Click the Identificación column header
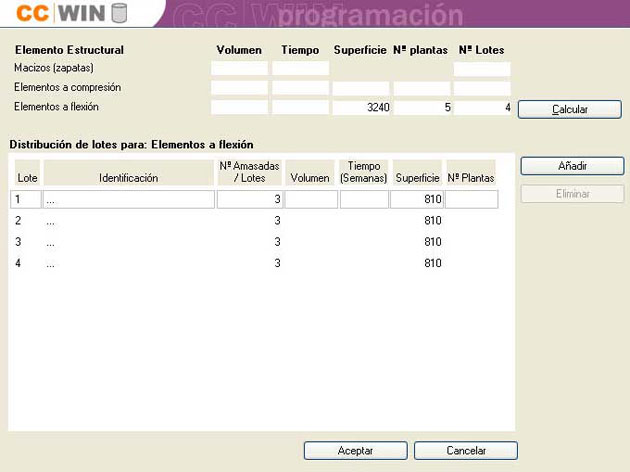 [129, 177]
